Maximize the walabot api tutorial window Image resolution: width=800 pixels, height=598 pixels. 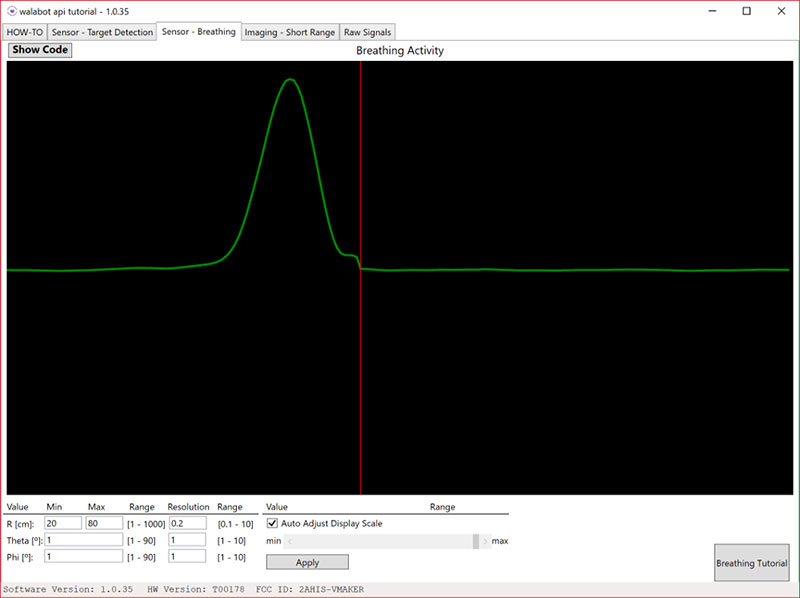coord(746,11)
